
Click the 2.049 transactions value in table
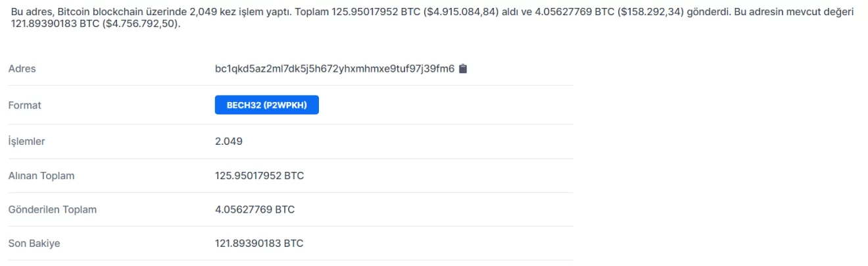(x=229, y=142)
